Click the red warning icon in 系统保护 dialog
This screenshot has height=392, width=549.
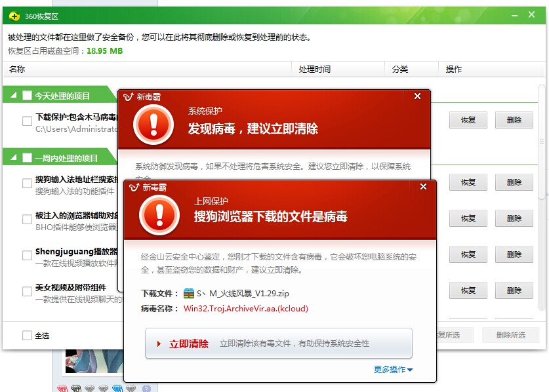click(153, 125)
